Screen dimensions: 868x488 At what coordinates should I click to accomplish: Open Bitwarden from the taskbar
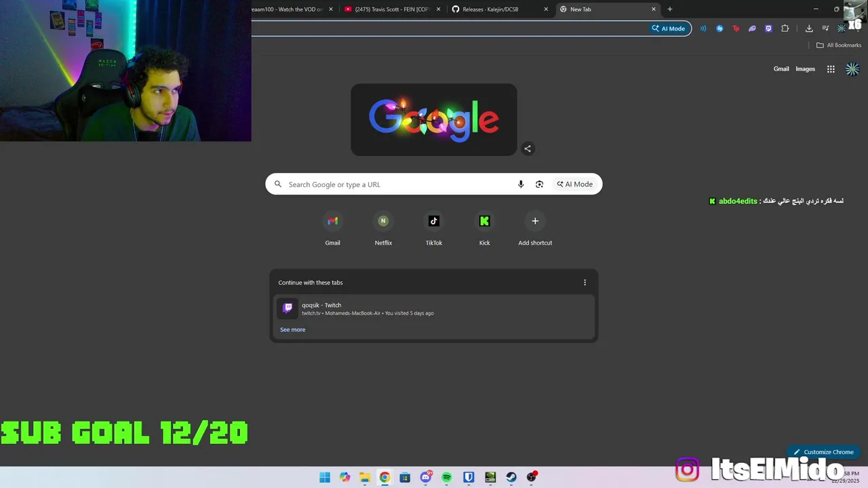click(469, 477)
